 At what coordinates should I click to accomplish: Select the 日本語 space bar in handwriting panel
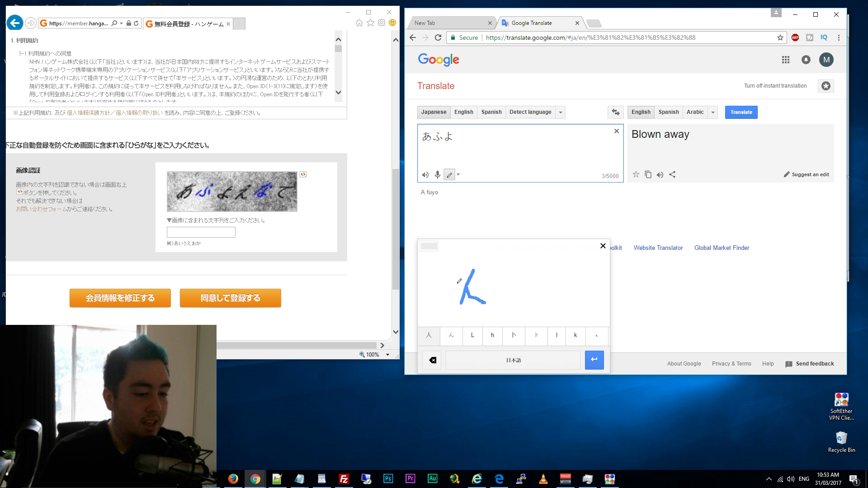click(513, 360)
